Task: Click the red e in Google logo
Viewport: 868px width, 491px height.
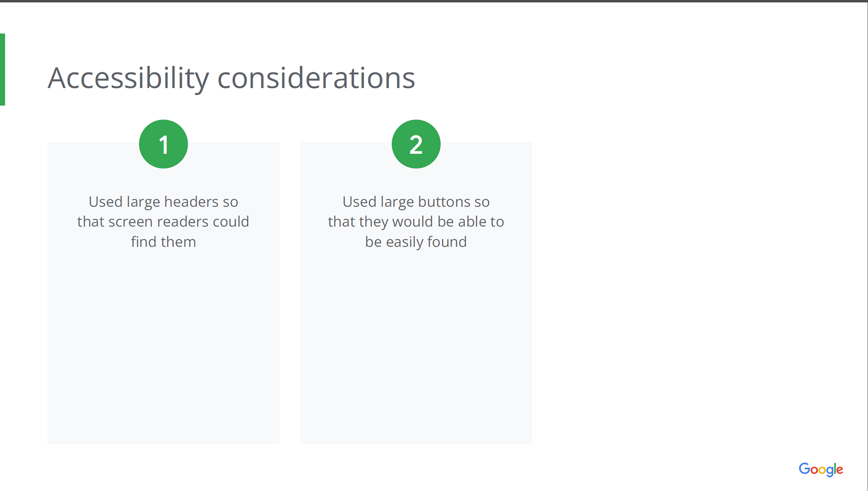Action: click(x=840, y=470)
